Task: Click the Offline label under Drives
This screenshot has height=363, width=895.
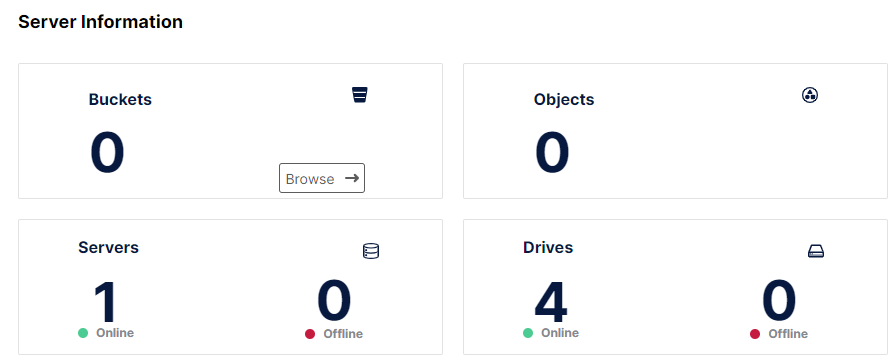Action: pyautogui.click(x=788, y=334)
